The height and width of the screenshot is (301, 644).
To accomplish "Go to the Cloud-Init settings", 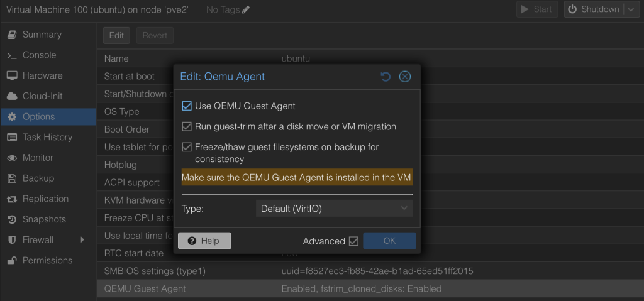I will point(42,96).
